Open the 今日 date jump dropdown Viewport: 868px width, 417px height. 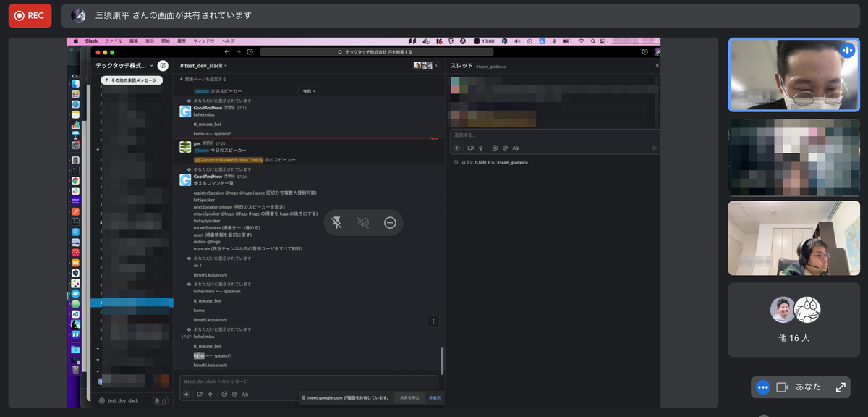[x=308, y=91]
